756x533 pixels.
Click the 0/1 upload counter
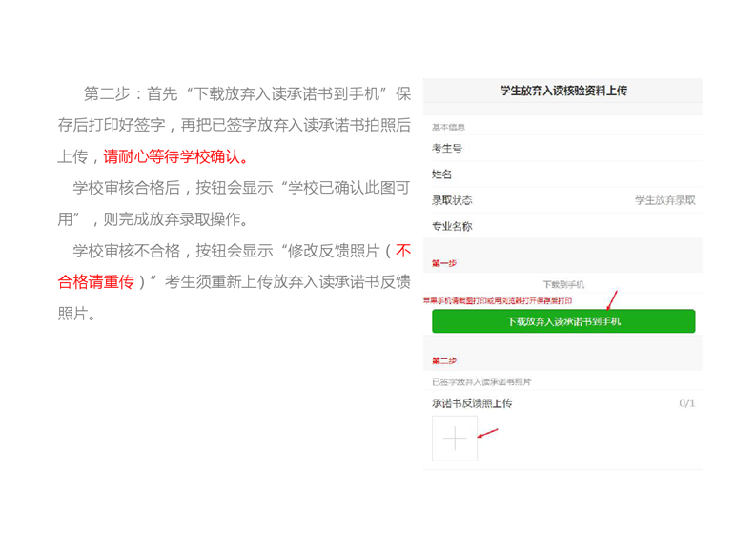pyautogui.click(x=686, y=403)
